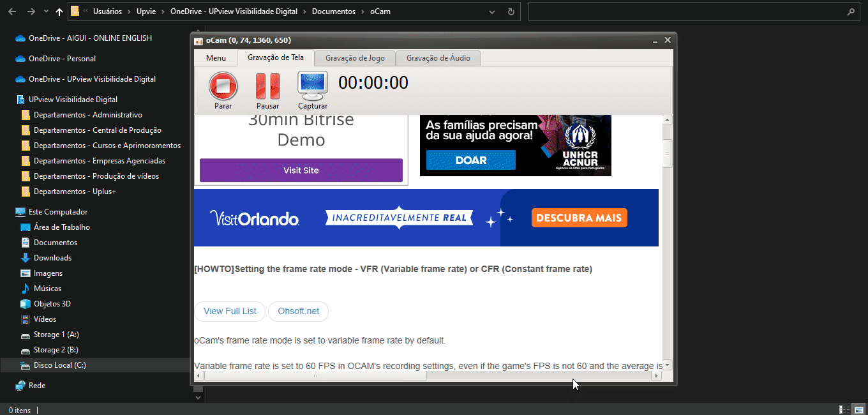Open the Ohsoft.net link
The width and height of the screenshot is (868, 415).
[x=298, y=311]
